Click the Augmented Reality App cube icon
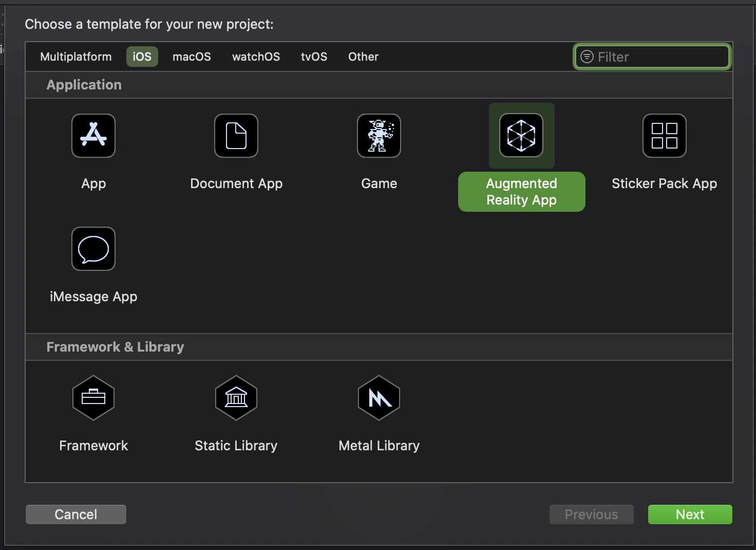Viewport: 756px width, 550px height. 521,136
